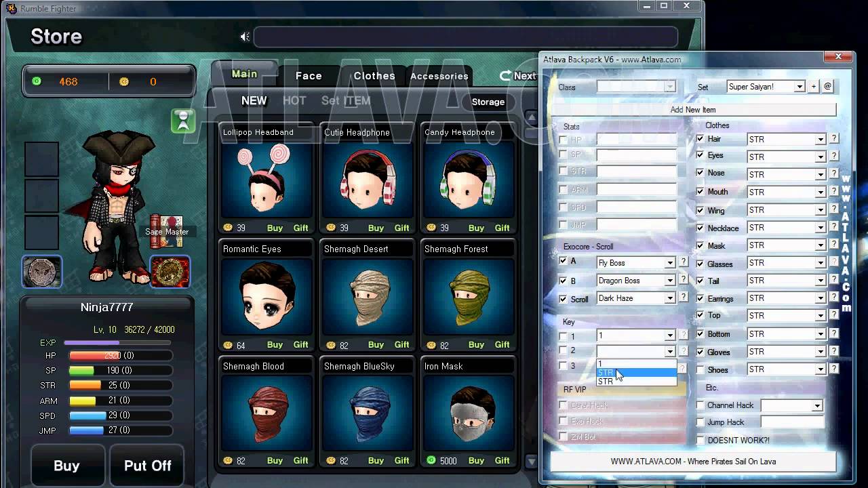Select the Lollipop Headband item image

(x=267, y=180)
